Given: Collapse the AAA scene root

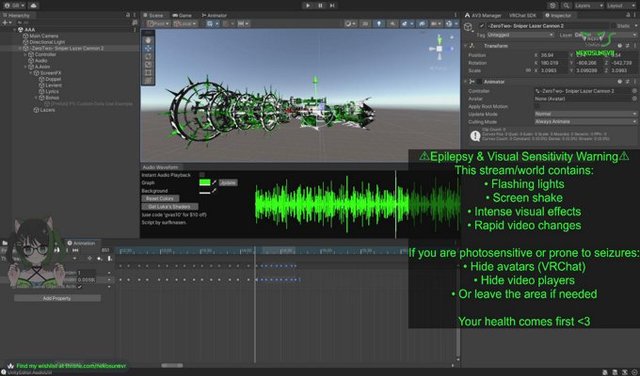Looking at the screenshot, I should pos(14,30).
